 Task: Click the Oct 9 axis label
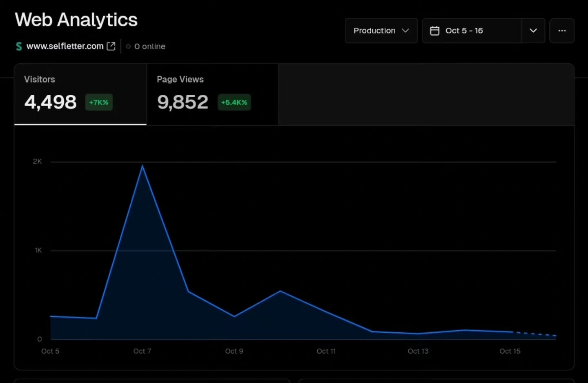(x=234, y=351)
